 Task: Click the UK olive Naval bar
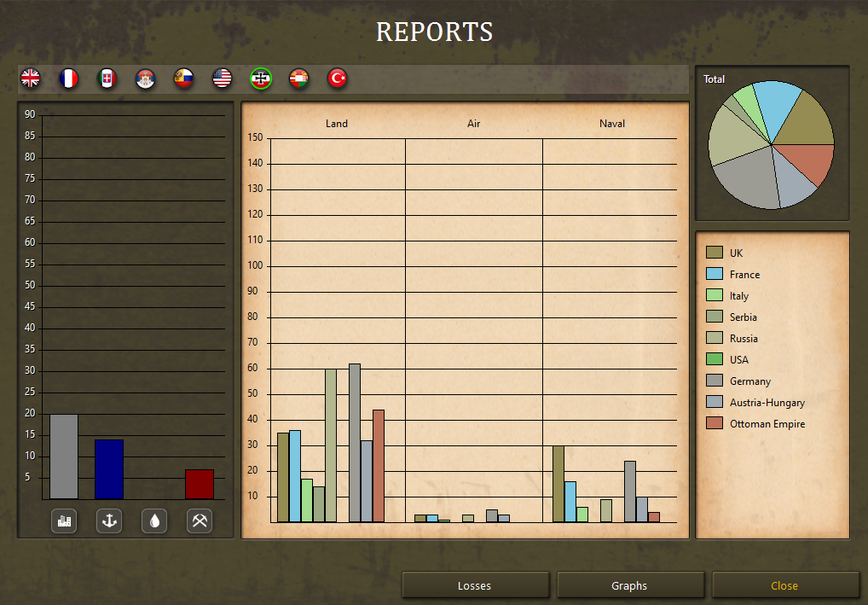click(558, 484)
